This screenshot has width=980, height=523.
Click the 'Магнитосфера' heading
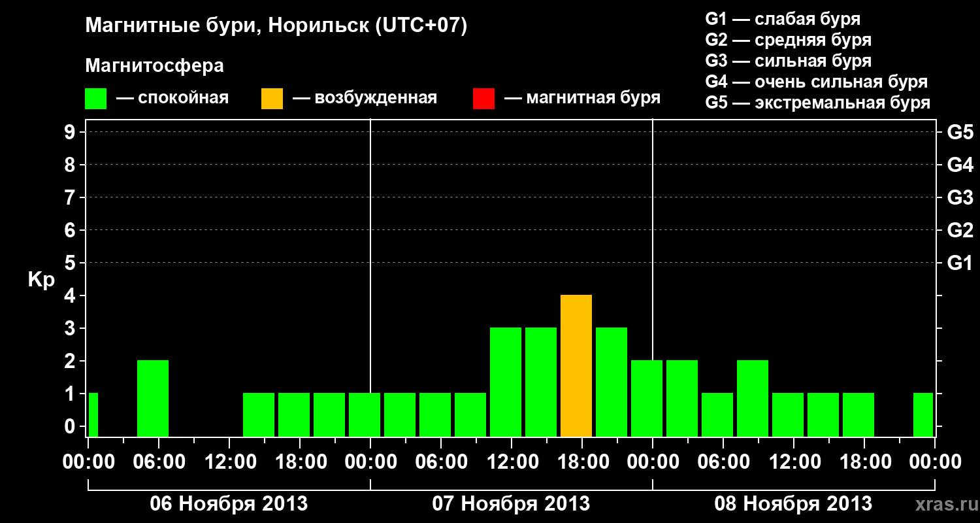pos(154,66)
